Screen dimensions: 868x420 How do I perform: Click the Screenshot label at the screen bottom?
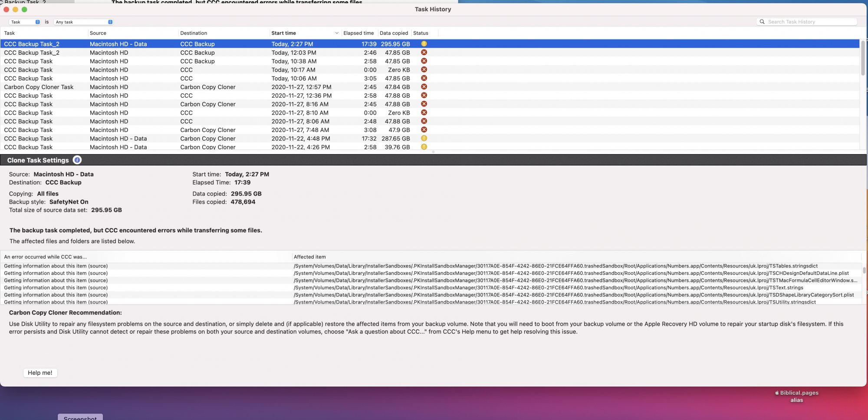(x=80, y=418)
